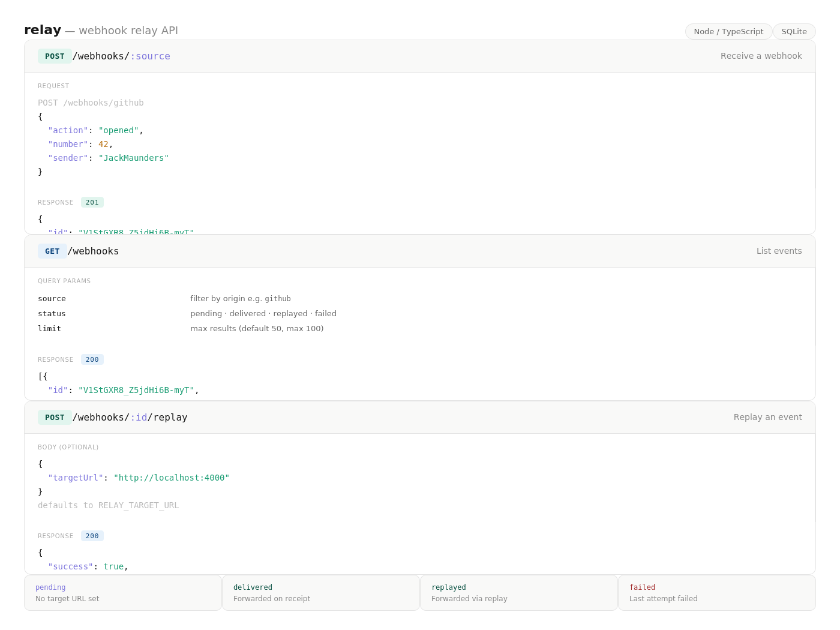The image size is (840, 630).
Task: Click the BODY (OPTIONAL) label
Action: pos(68,447)
